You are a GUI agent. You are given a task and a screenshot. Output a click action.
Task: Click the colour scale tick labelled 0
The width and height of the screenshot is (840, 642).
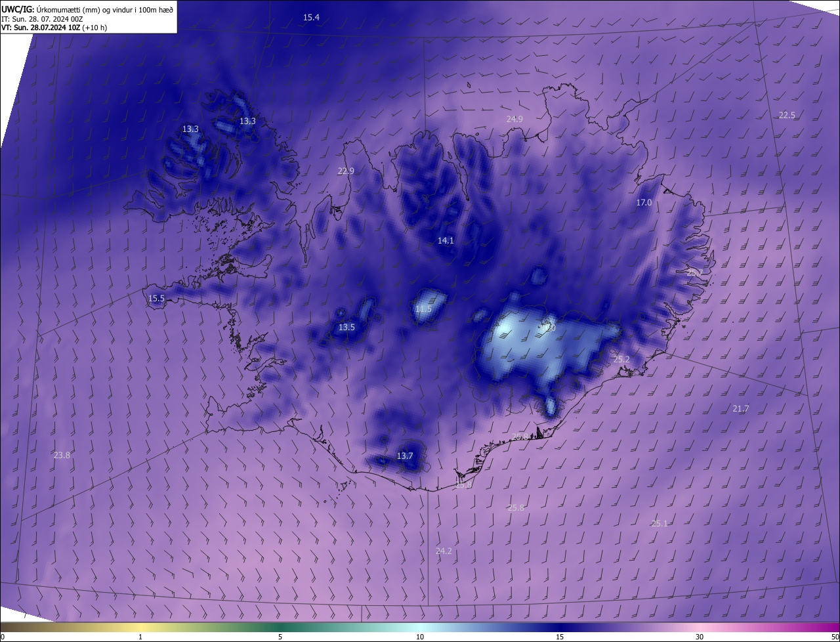[x=2, y=637]
